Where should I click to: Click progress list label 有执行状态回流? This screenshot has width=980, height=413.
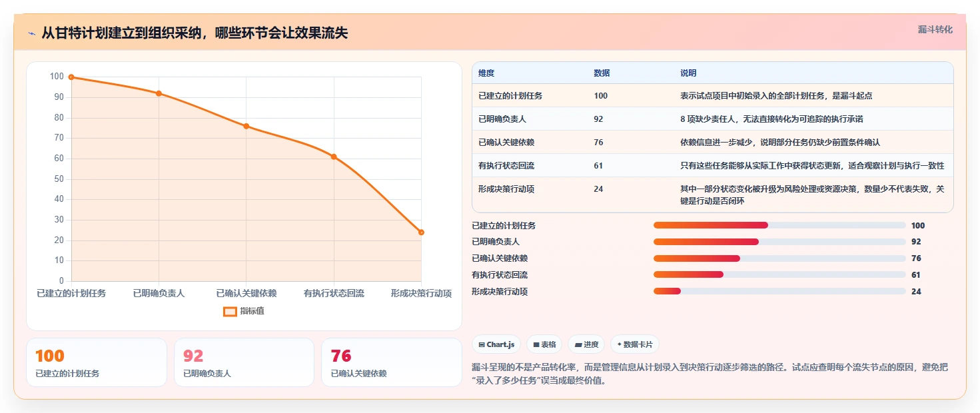tap(500, 275)
